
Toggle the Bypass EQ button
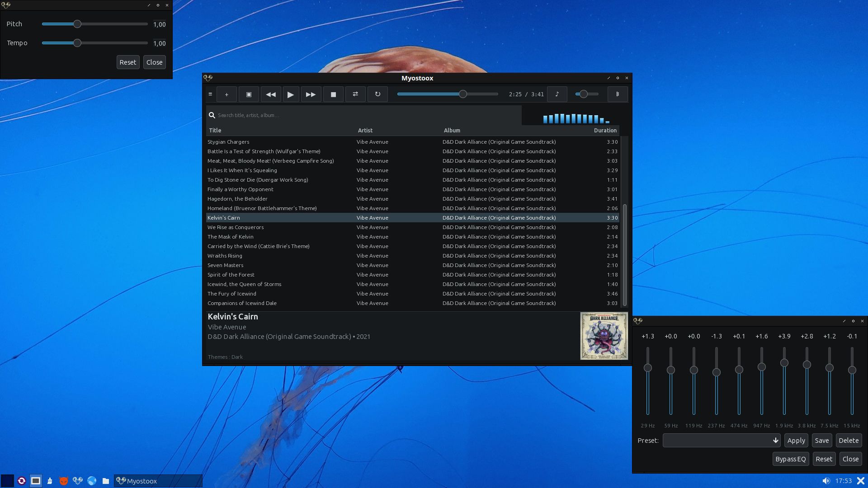click(791, 459)
